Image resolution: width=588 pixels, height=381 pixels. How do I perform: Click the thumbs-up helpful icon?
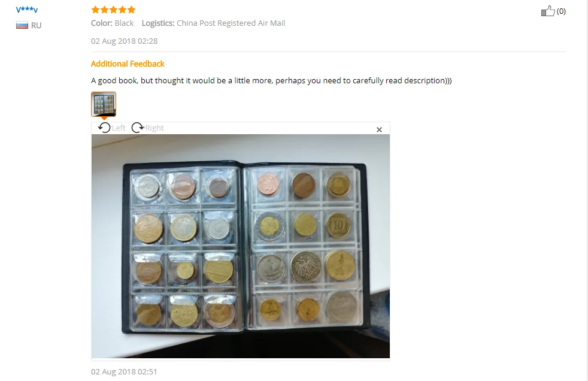coord(547,11)
